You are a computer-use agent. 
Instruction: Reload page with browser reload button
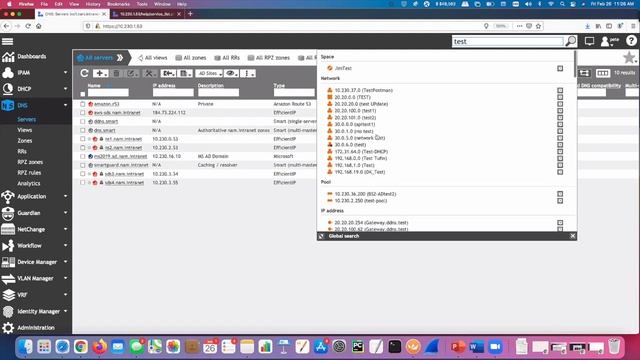pos(28,26)
